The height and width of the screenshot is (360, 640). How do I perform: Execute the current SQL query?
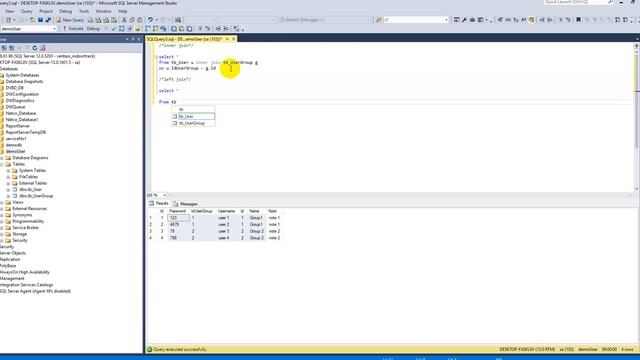73,29
